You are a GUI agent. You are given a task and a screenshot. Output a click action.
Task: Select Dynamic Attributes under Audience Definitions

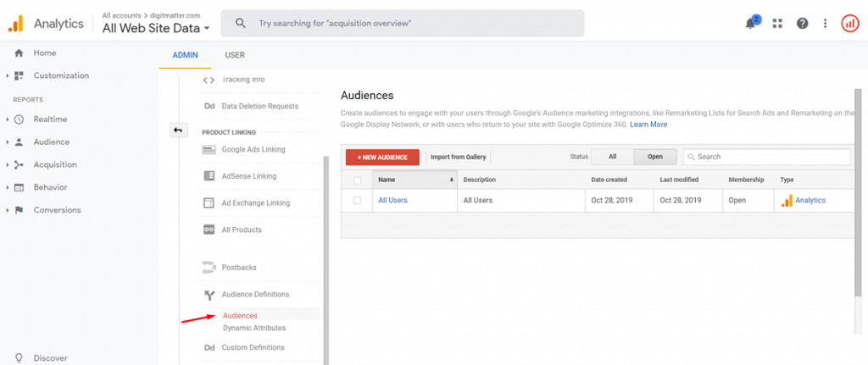point(254,328)
